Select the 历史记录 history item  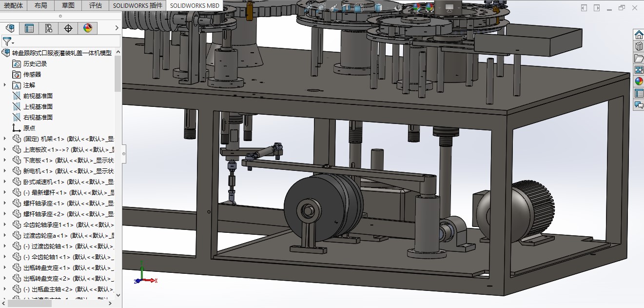(35, 64)
